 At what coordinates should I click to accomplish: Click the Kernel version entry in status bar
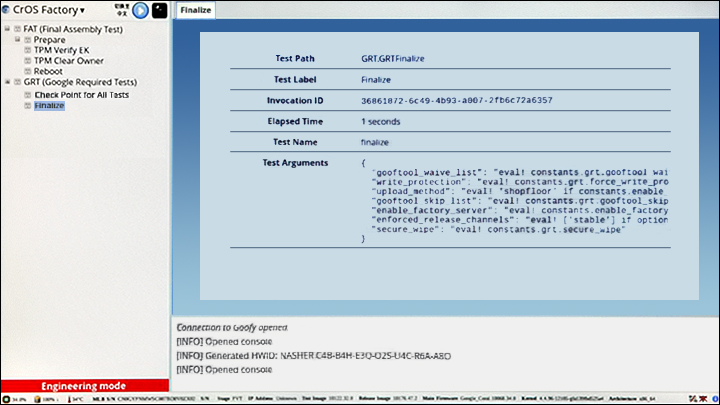click(563, 399)
